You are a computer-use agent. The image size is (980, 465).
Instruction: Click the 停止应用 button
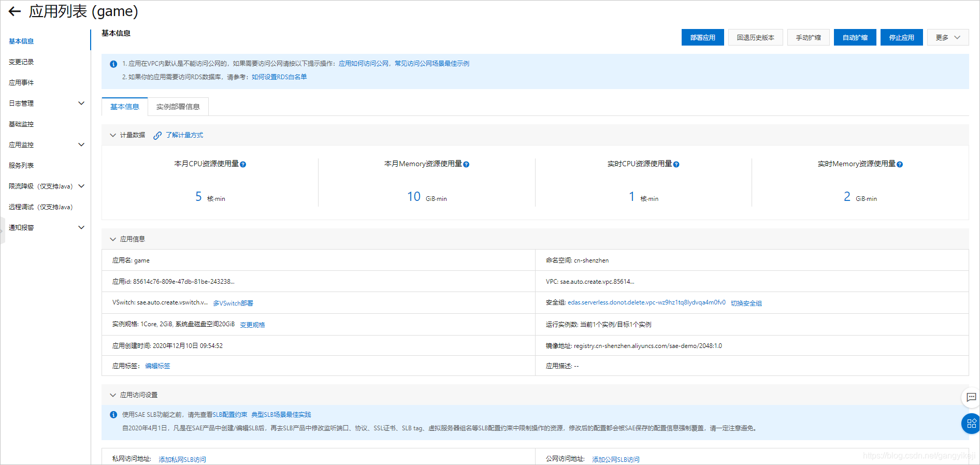(x=901, y=37)
